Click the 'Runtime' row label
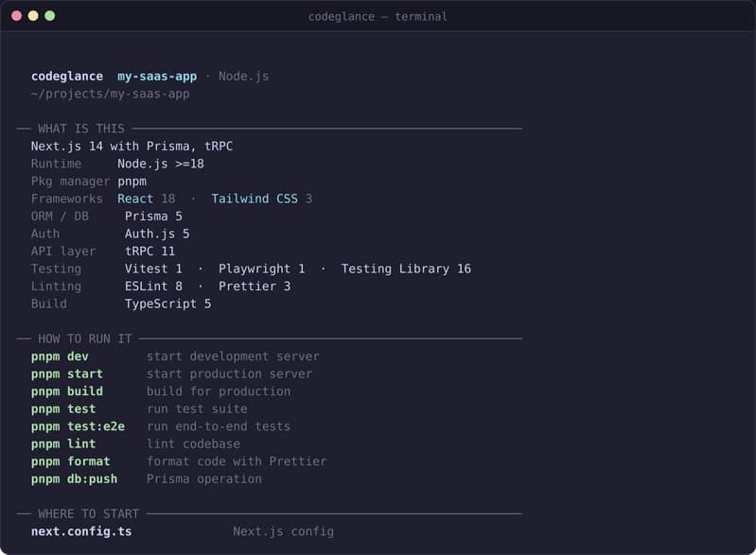 56,164
